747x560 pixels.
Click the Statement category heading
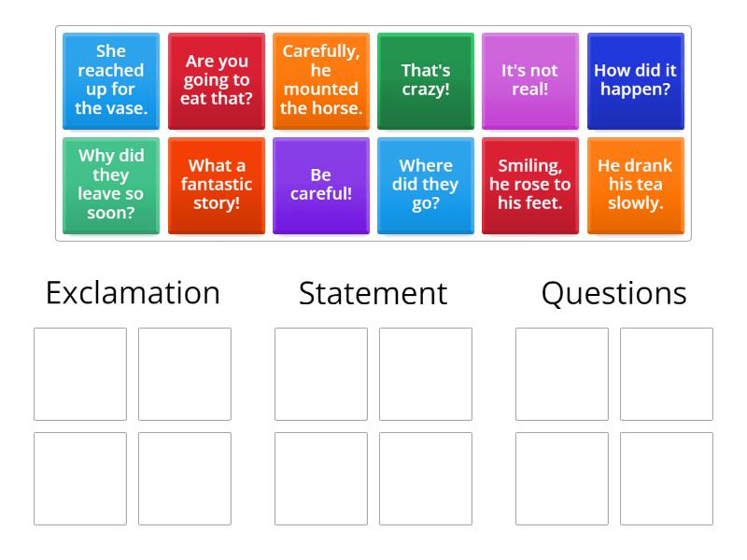pos(372,292)
